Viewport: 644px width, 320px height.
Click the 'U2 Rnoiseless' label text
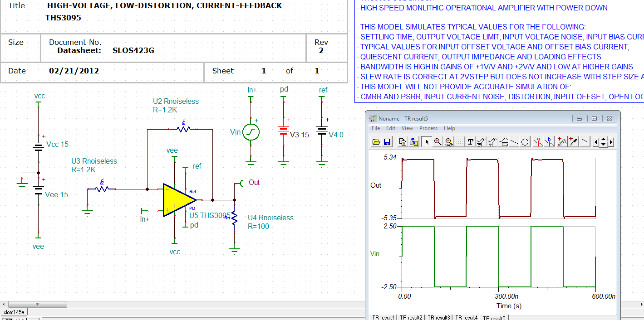point(176,101)
